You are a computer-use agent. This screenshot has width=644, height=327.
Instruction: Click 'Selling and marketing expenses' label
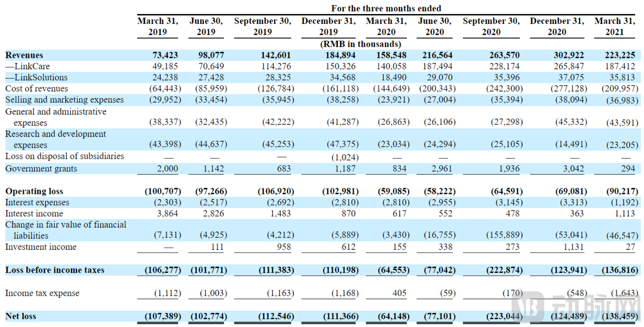pyautogui.click(x=64, y=100)
